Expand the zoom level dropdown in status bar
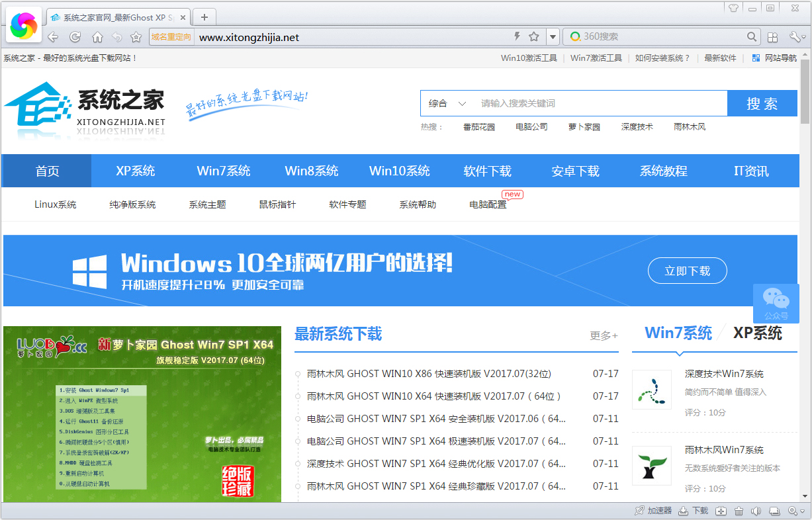Image resolution: width=812 pixels, height=520 pixels. point(802,511)
